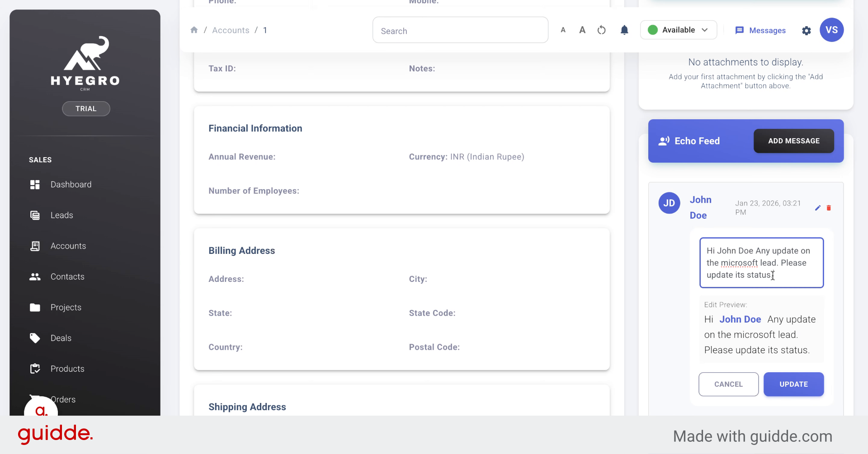Click the home breadcrumb icon
Viewport: 868px width, 454px height.
(x=194, y=30)
